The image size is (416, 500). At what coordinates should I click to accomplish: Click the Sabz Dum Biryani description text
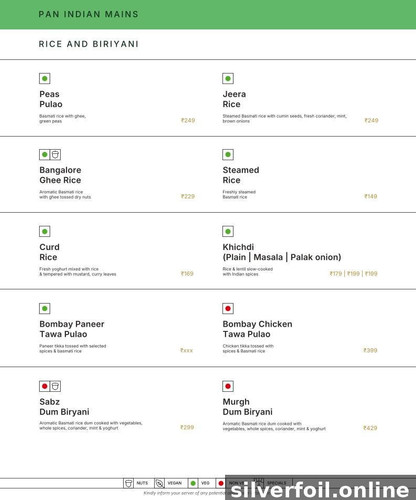(x=91, y=425)
